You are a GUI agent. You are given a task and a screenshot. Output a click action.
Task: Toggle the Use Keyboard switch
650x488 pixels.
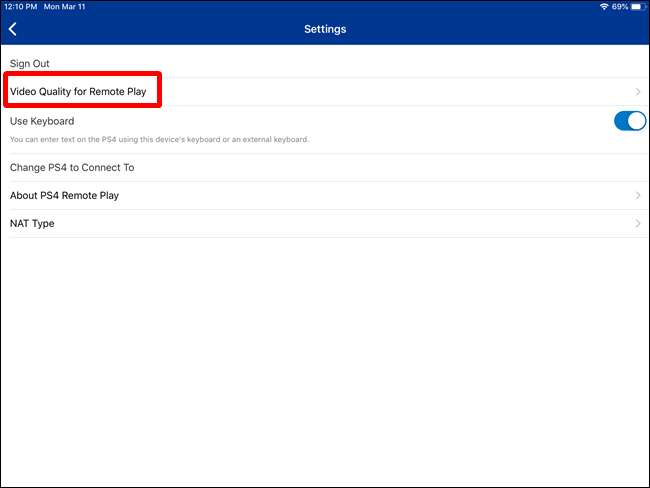point(629,121)
